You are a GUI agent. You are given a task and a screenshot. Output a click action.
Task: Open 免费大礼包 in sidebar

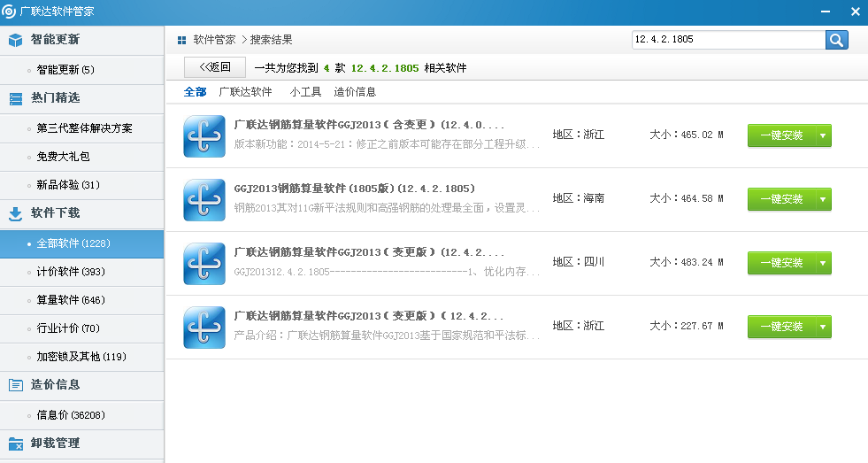pos(82,157)
